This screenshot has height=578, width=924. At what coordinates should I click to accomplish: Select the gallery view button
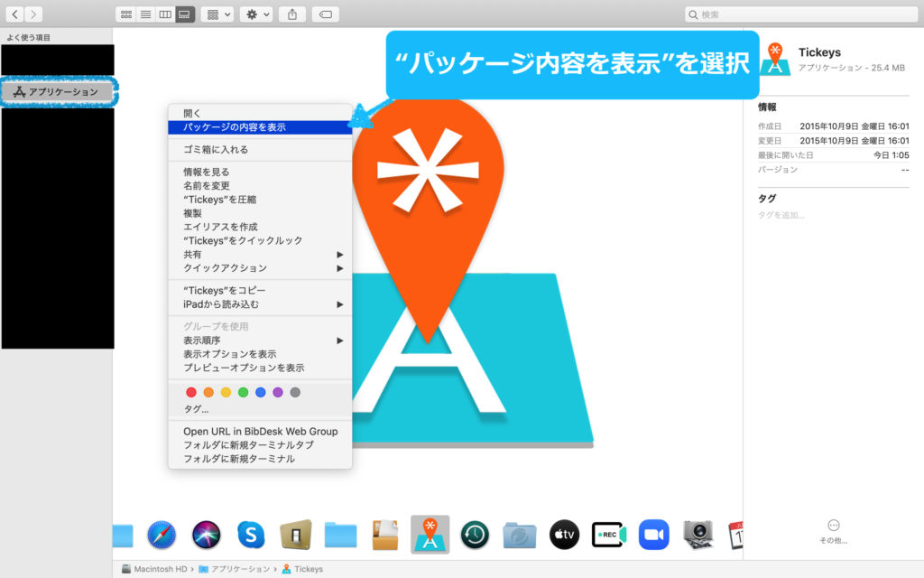(x=185, y=14)
